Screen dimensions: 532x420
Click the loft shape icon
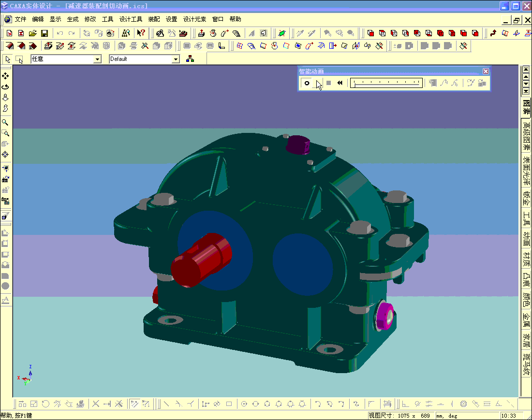236,33
